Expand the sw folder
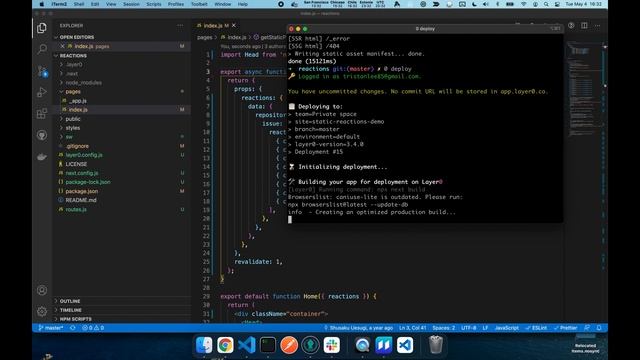Image resolution: width=640 pixels, height=360 pixels. click(x=69, y=137)
